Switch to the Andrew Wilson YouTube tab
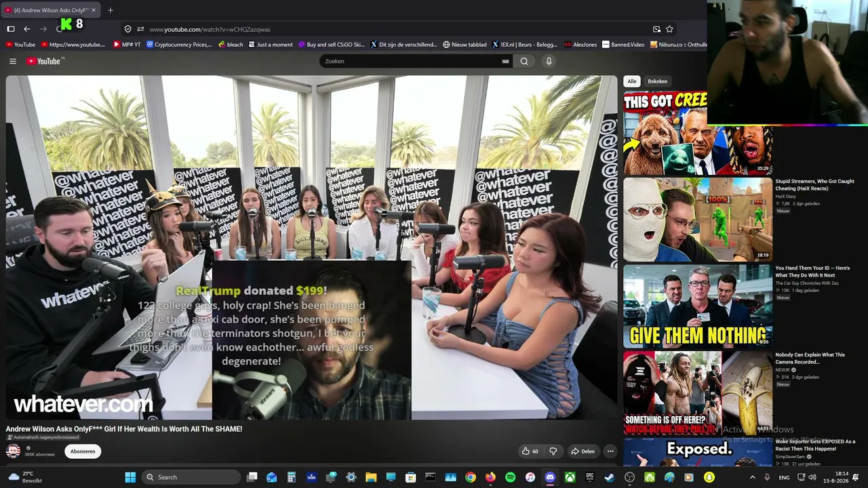The width and height of the screenshot is (868, 488). coord(52,10)
